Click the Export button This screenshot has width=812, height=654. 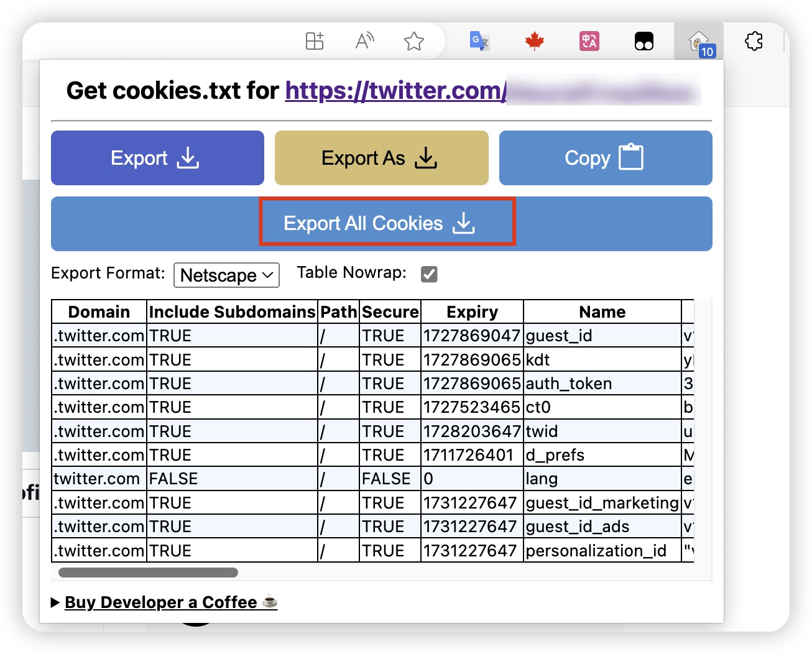point(157,158)
